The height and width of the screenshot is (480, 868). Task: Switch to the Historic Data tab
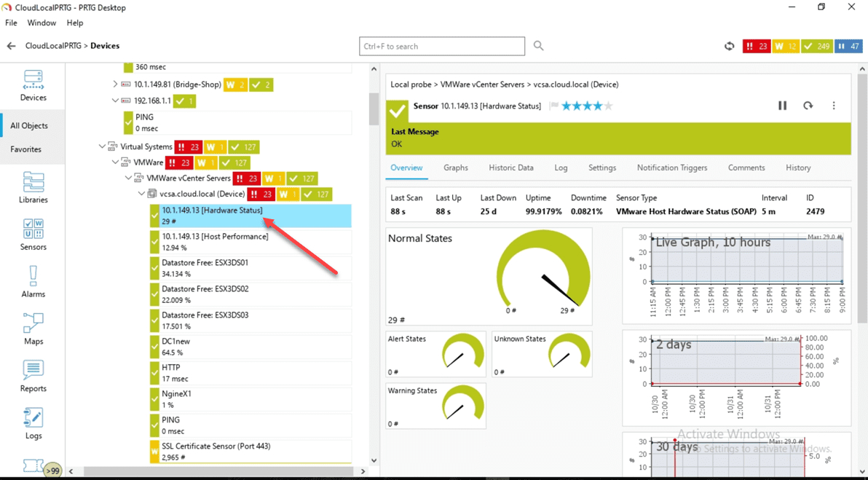[x=511, y=168]
